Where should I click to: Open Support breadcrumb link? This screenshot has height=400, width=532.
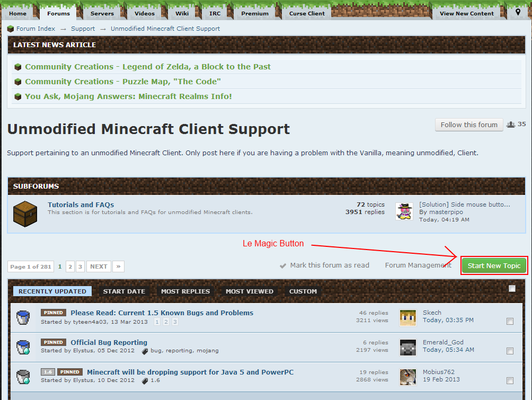coord(83,29)
